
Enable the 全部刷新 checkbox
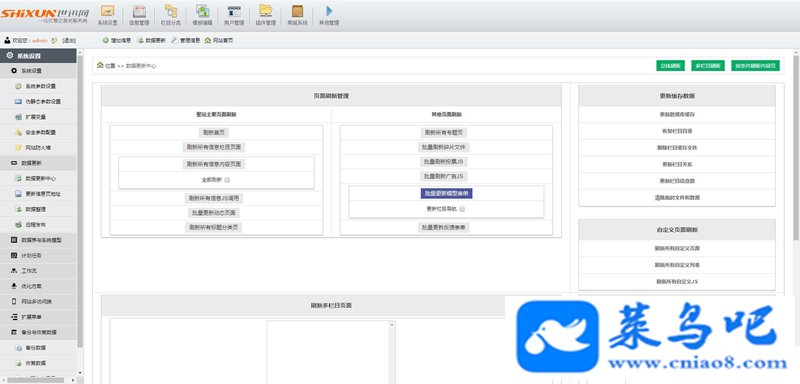pos(227,180)
